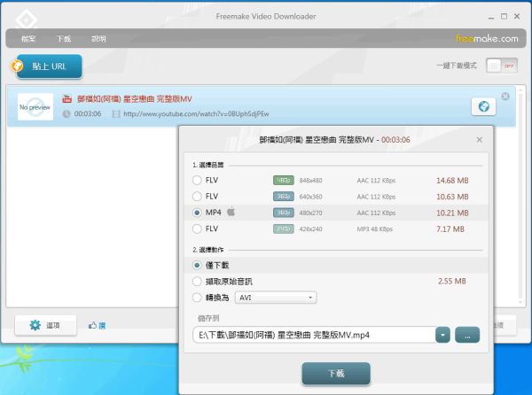Click the 00:03:06 duration in dialog title
Viewport: 532px width, 395px height.
[395, 140]
